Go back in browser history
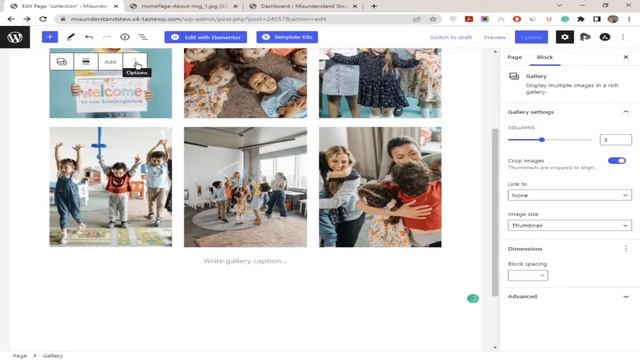Screen dimensions: 640x360 [11, 19]
